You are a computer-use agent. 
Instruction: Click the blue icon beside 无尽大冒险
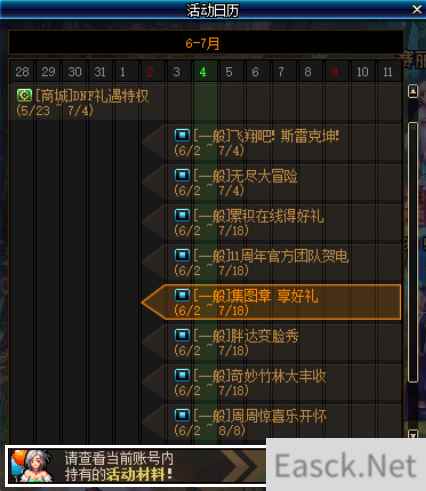point(182,175)
